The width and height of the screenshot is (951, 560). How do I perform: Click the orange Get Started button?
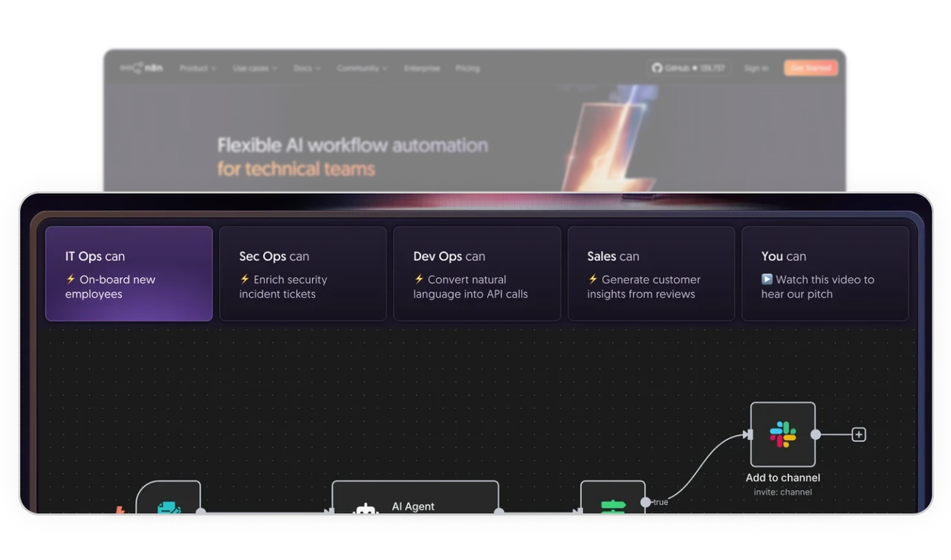(811, 68)
